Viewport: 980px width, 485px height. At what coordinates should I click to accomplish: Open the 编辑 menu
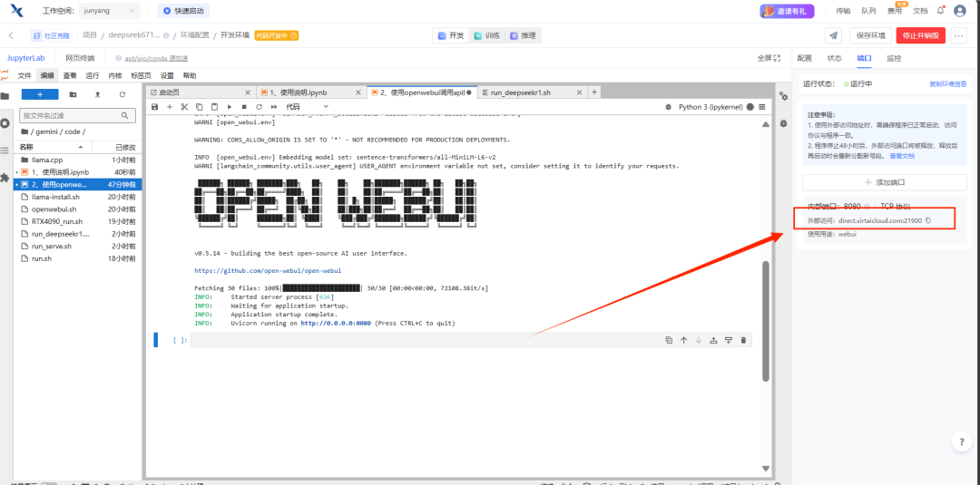click(47, 75)
